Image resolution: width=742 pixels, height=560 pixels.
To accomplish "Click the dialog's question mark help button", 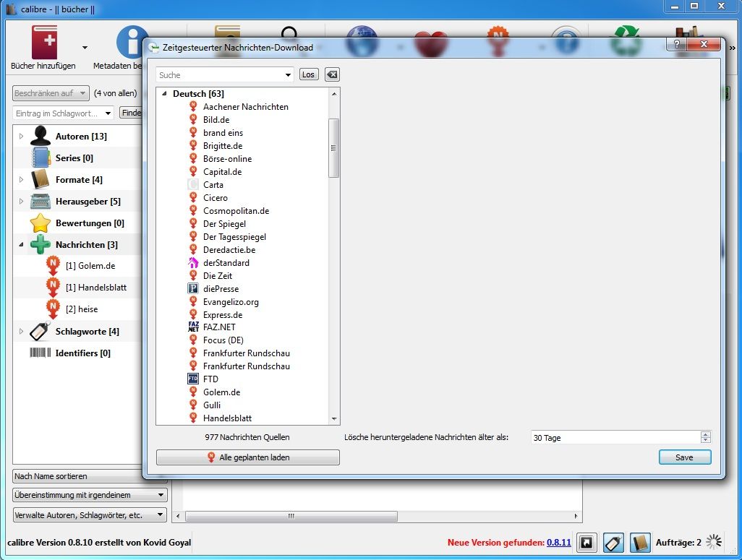I will click(x=677, y=45).
